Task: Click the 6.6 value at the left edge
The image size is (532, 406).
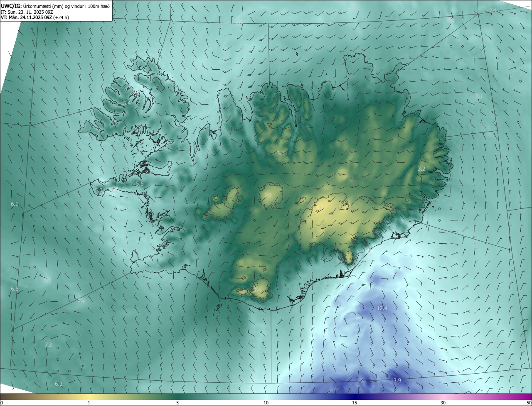Action: coord(15,289)
